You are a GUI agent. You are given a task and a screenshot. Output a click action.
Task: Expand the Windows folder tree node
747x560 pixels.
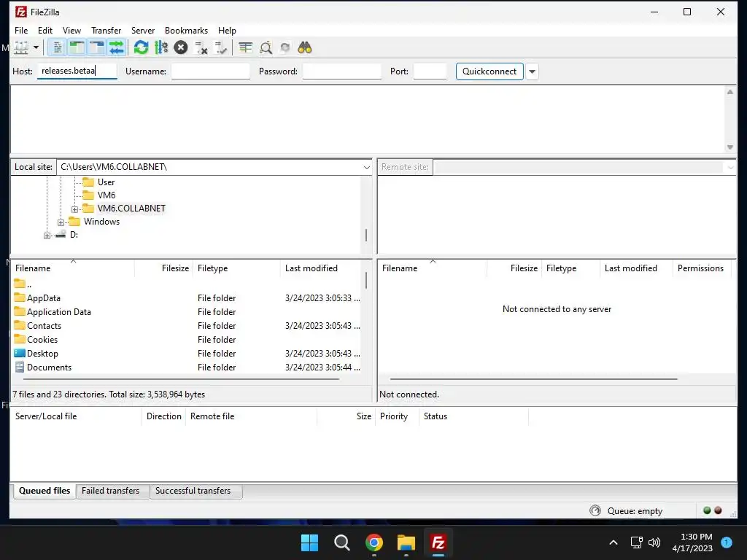61,222
